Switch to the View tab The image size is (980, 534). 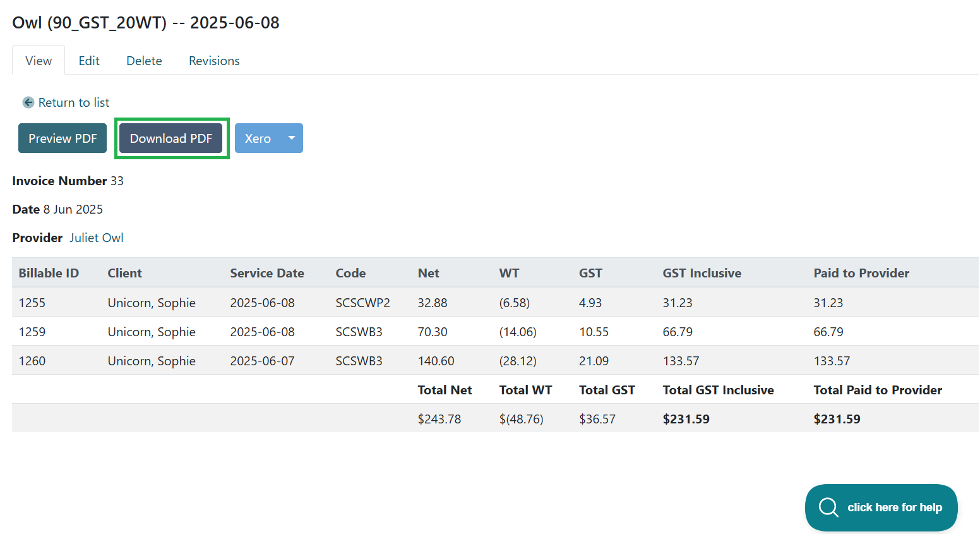pos(39,61)
